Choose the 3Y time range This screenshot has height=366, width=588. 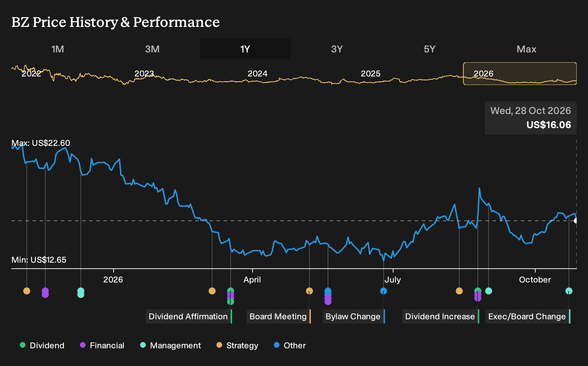[337, 49]
